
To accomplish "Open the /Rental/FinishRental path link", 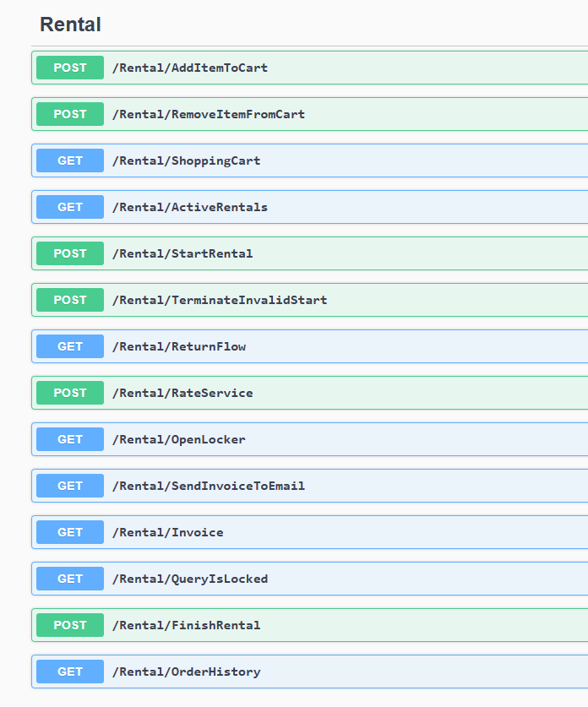I will point(186,625).
